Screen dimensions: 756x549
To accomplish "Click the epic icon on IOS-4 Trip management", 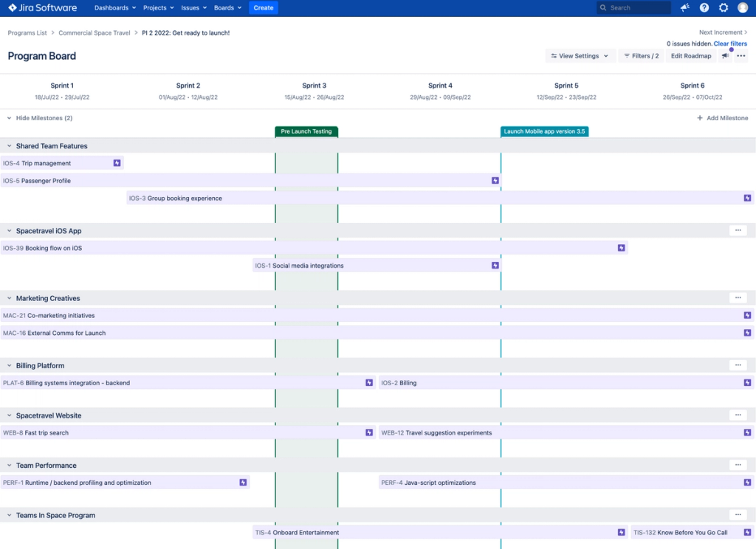I will tap(117, 163).
